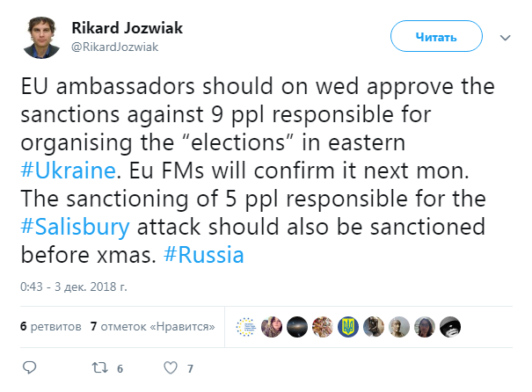The height and width of the screenshot is (392, 532).
Task: View the list of 6 ретвитов
Action: coord(50,326)
